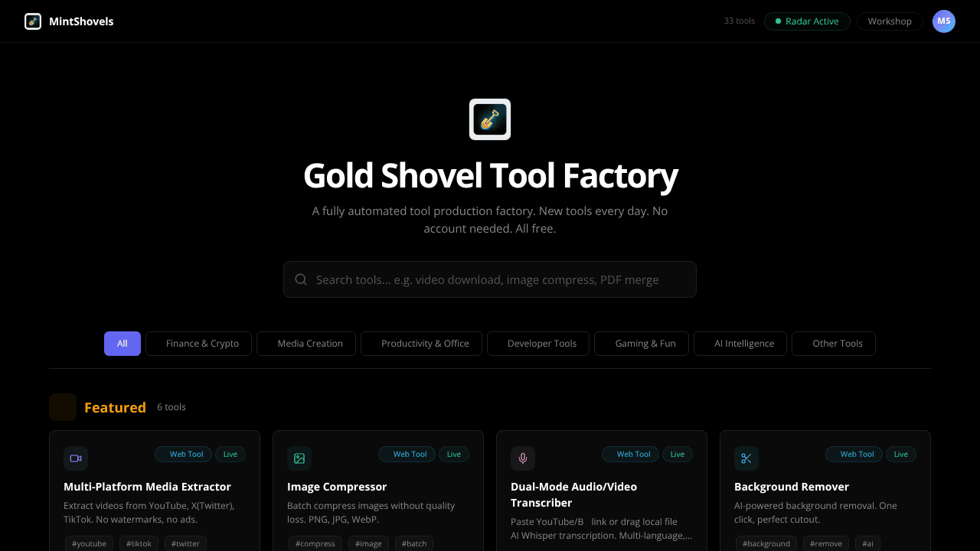This screenshot has height=551, width=980.
Task: Focus the Search tools input field
Action: click(490, 279)
